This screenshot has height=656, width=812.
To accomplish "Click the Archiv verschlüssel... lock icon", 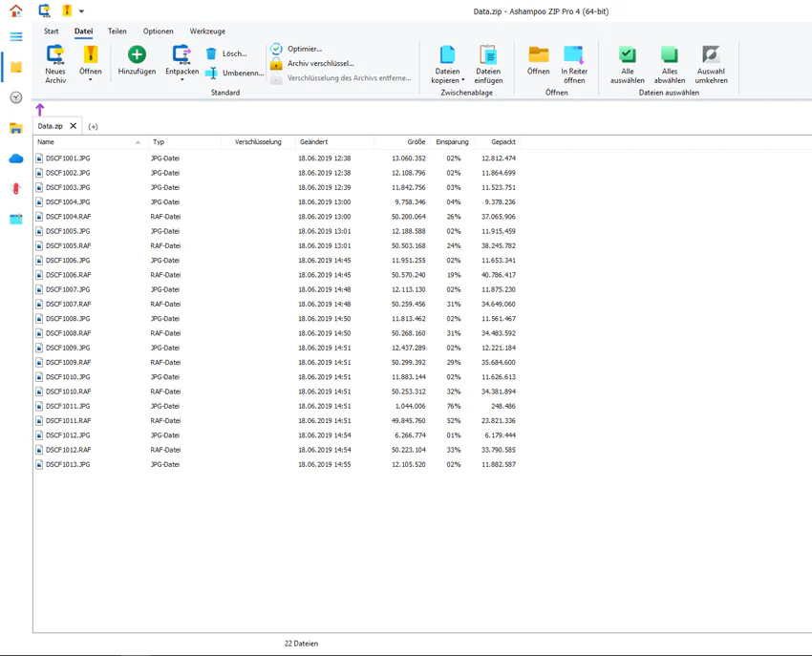I will point(276,64).
